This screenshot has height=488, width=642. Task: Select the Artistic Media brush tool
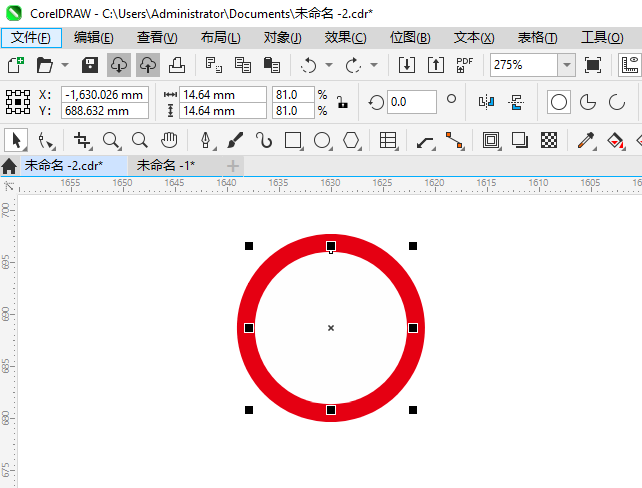(235, 140)
